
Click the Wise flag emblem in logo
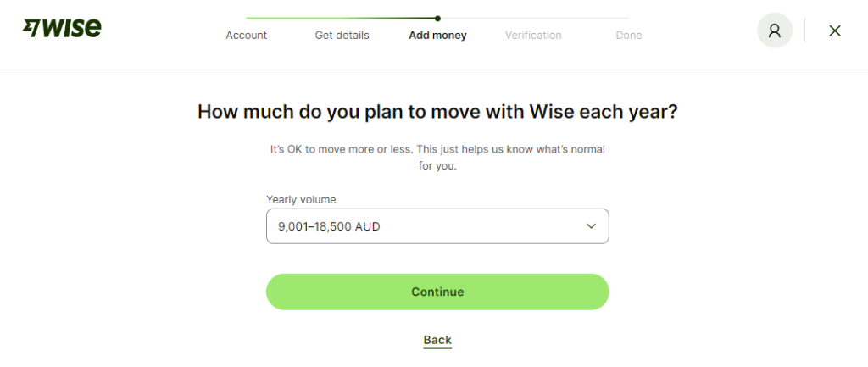31,28
